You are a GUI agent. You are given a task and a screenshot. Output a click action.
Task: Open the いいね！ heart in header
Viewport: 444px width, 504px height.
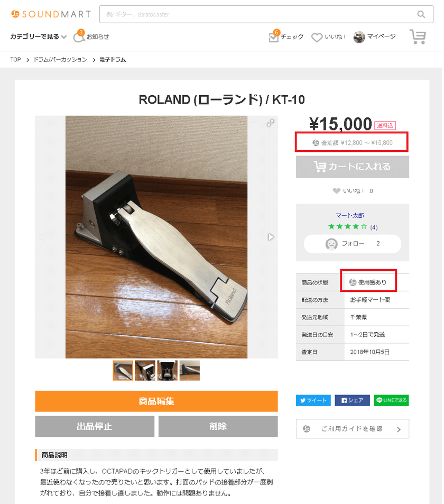pos(317,38)
